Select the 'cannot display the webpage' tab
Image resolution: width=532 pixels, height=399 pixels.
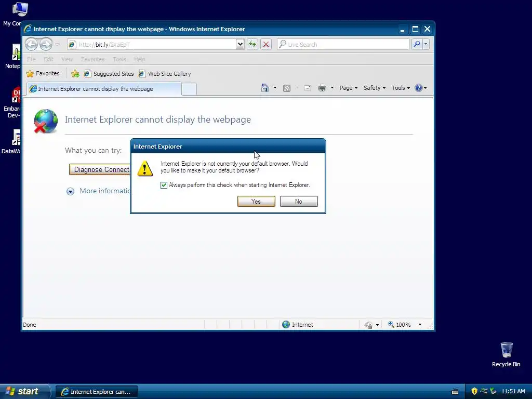[104, 89]
